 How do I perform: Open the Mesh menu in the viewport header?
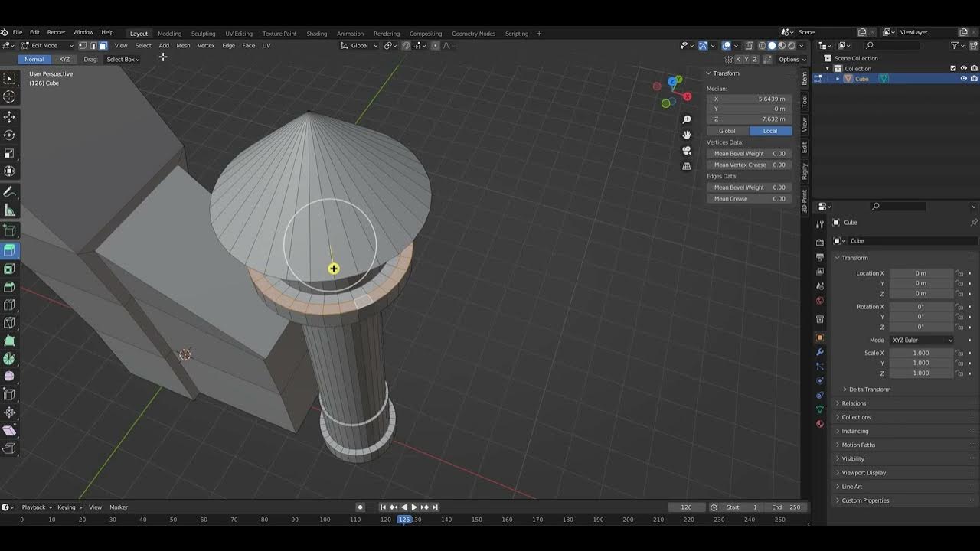[183, 46]
